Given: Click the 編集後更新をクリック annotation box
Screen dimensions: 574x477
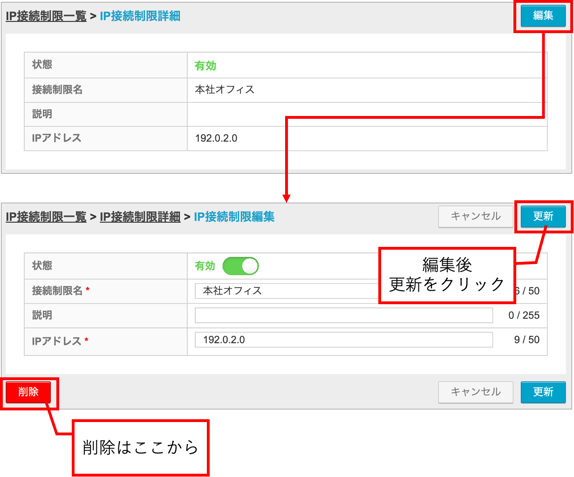Looking at the screenshot, I should (x=447, y=275).
